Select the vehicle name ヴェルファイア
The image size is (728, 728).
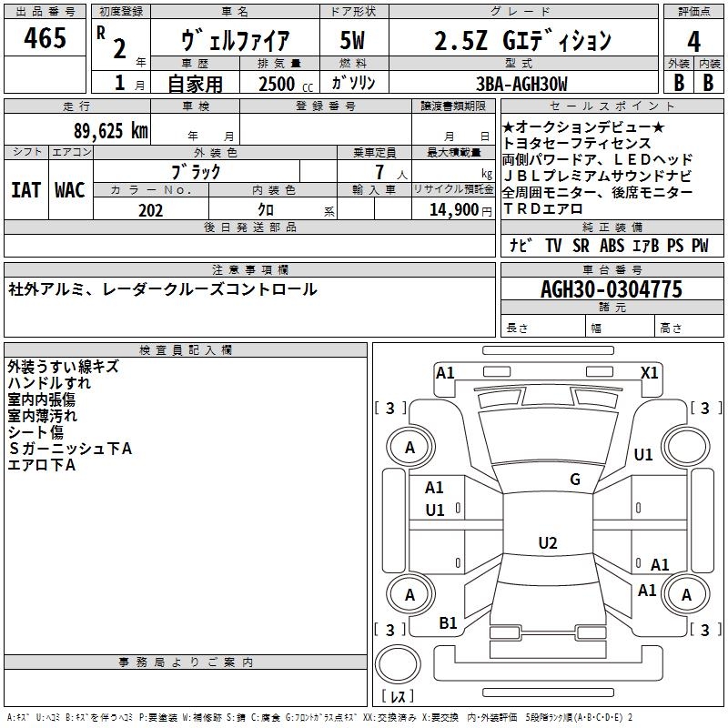point(235,40)
